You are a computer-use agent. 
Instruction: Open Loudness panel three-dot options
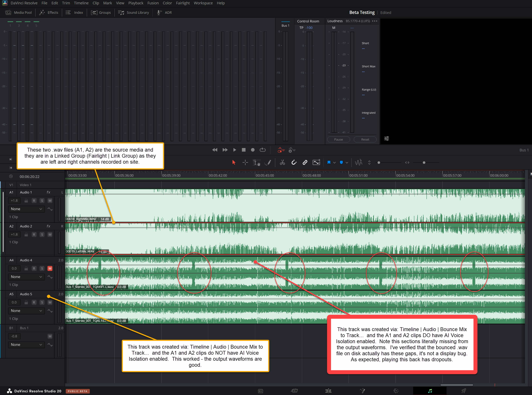coord(374,21)
